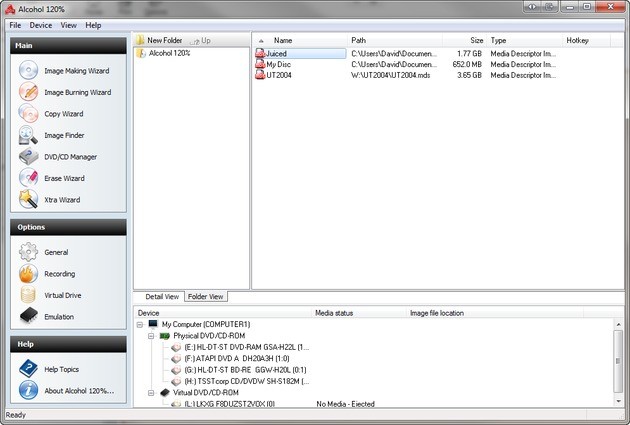Sort list by Size column header
This screenshot has height=425, width=630.
point(476,41)
